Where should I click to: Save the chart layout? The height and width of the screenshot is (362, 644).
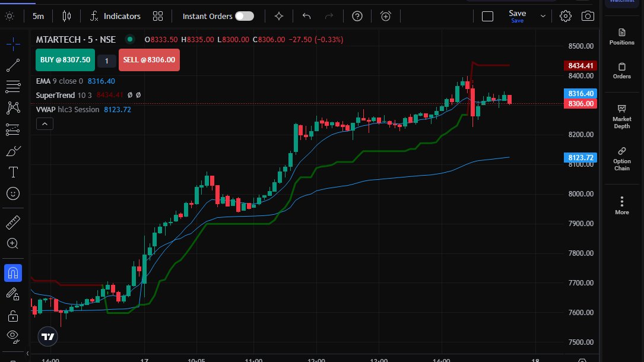point(517,16)
